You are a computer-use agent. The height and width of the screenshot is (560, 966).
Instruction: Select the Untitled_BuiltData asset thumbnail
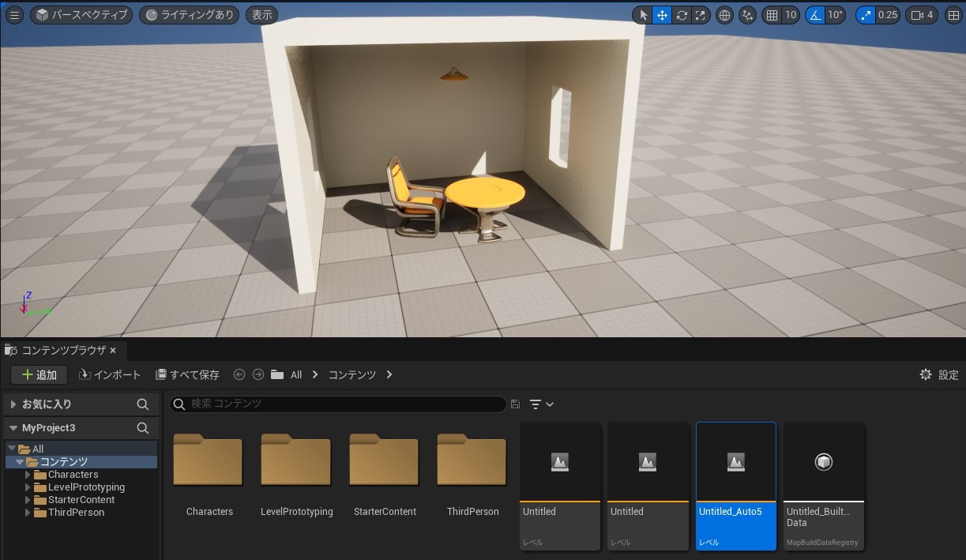point(823,462)
